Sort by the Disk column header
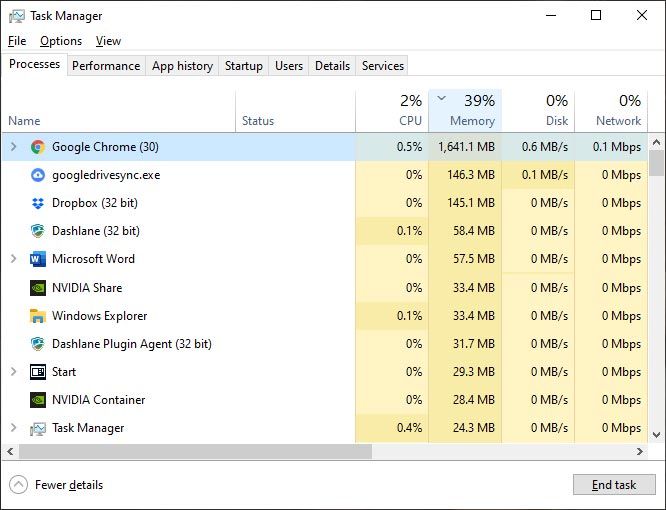This screenshot has width=666, height=510. point(538,111)
